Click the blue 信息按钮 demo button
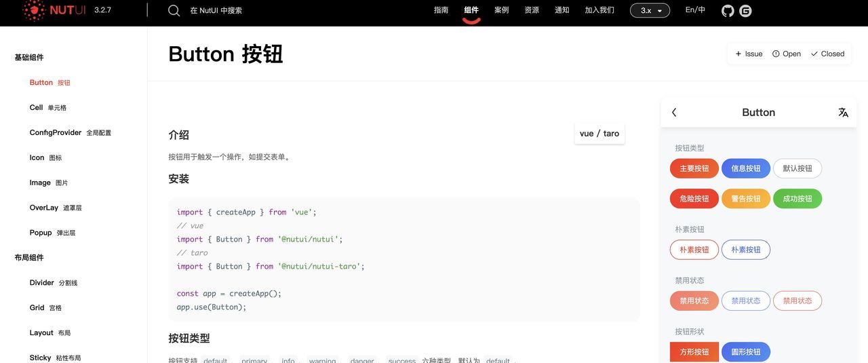The width and height of the screenshot is (868, 363). pos(746,168)
